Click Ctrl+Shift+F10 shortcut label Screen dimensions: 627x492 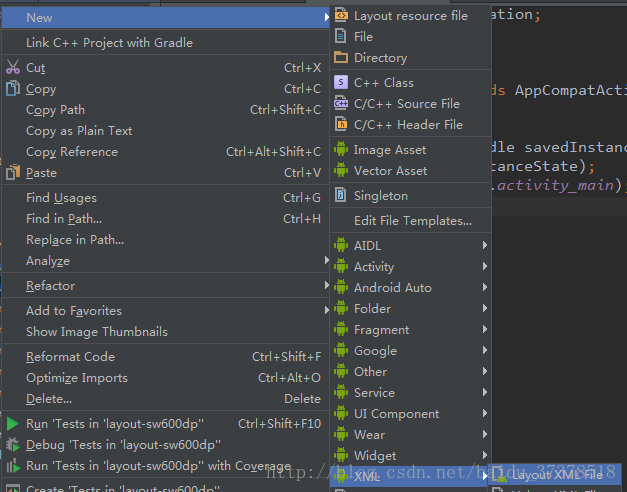tap(280, 424)
